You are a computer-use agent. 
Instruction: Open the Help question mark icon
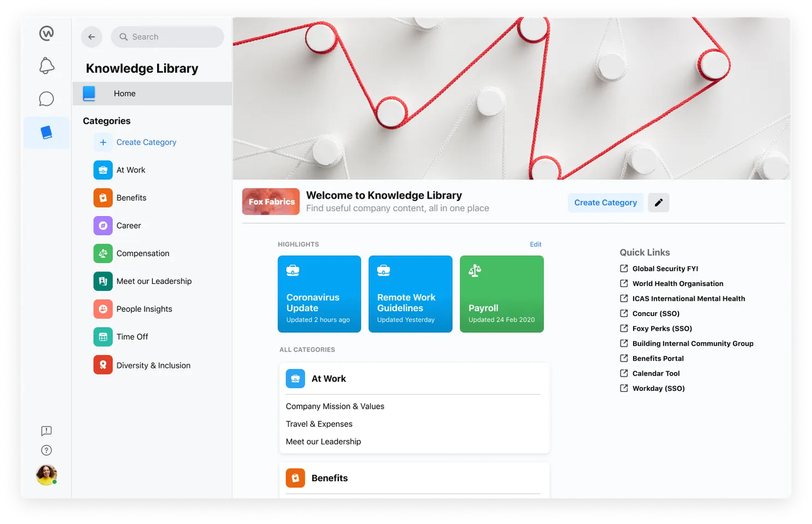coord(46,450)
